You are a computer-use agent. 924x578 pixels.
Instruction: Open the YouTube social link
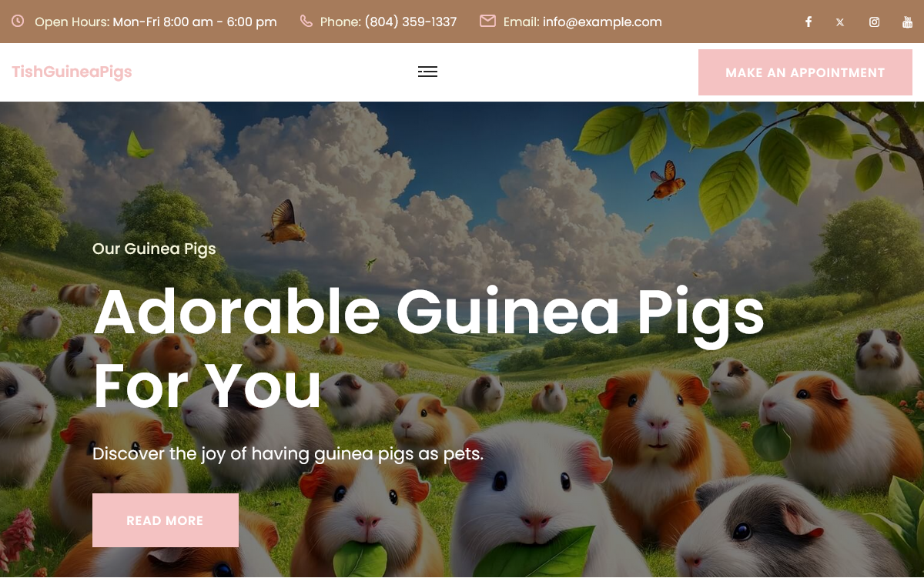pyautogui.click(x=908, y=22)
